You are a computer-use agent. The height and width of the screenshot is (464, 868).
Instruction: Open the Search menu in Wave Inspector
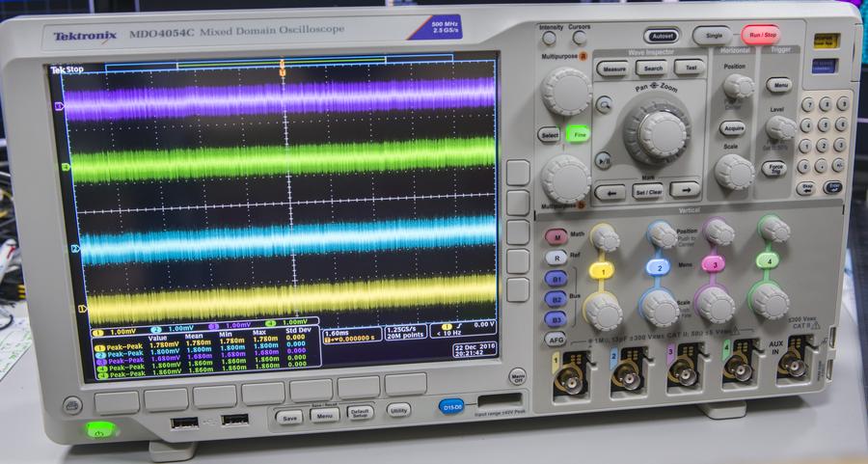point(652,68)
